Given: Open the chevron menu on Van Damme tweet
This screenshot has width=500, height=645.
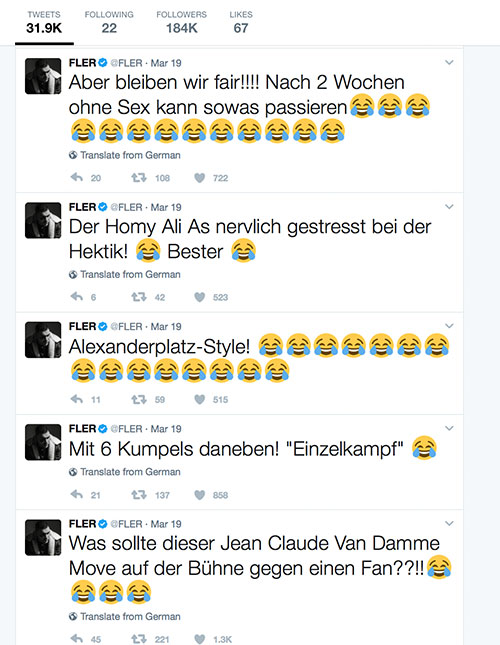Looking at the screenshot, I should tap(449, 523).
